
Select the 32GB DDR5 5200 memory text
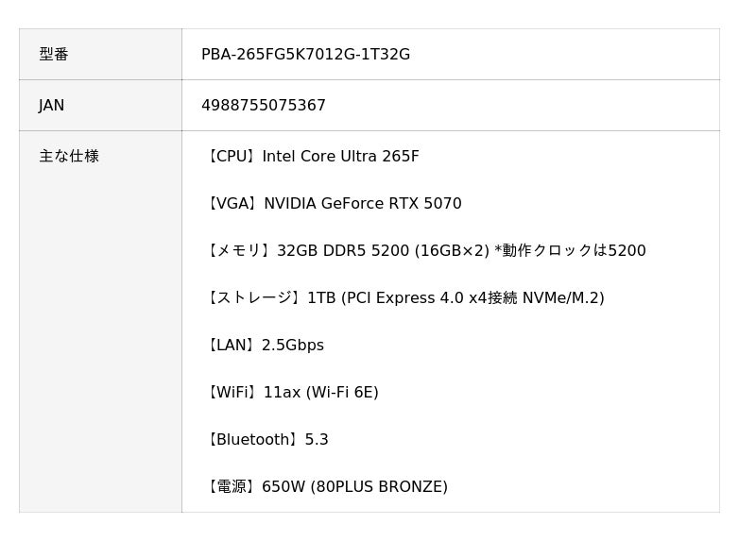pyautogui.click(x=383, y=251)
